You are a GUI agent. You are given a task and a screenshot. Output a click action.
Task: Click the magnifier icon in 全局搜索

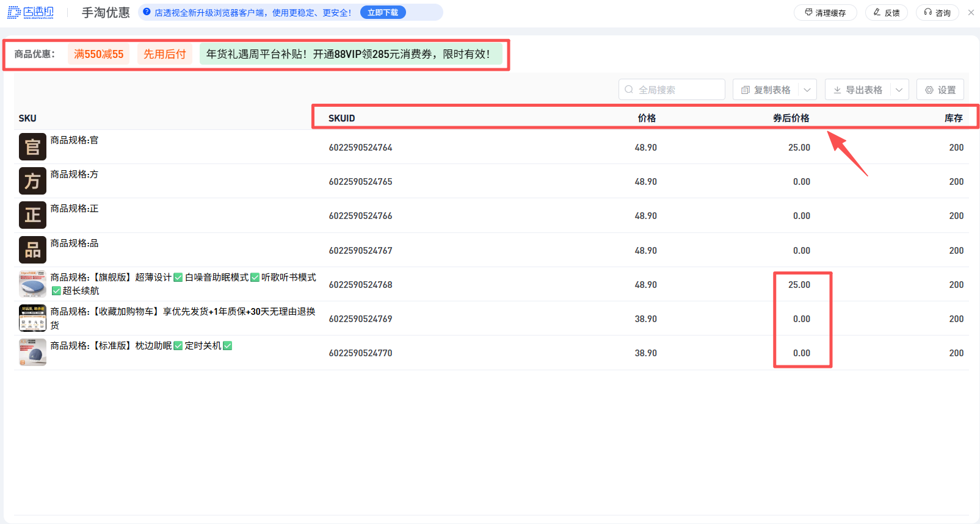[629, 90]
